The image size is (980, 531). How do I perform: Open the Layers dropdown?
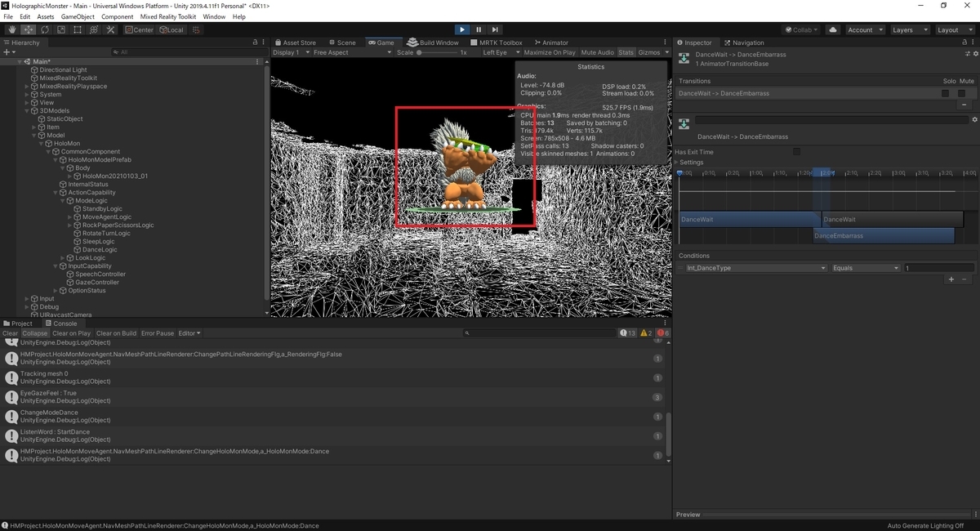pos(909,29)
